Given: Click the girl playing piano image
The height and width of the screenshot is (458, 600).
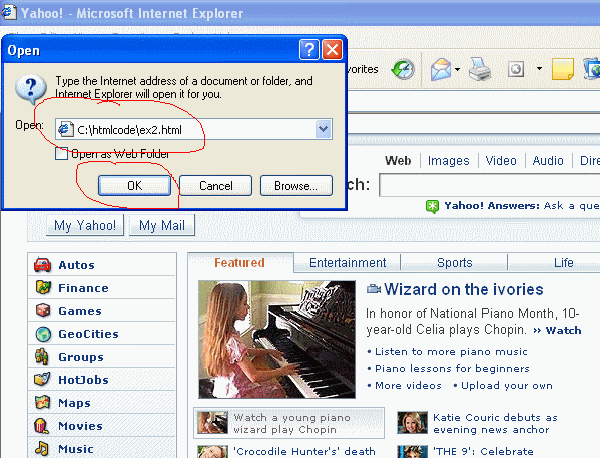Looking at the screenshot, I should coord(277,339).
